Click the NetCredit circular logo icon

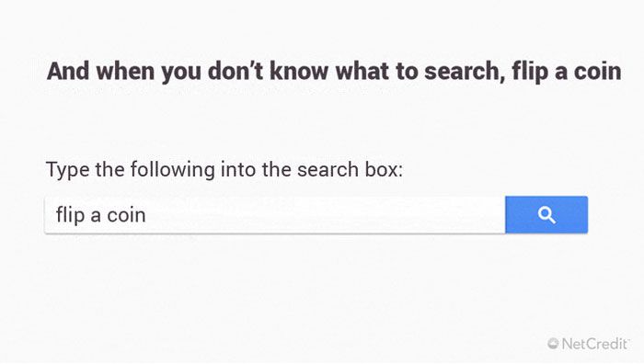click(553, 343)
